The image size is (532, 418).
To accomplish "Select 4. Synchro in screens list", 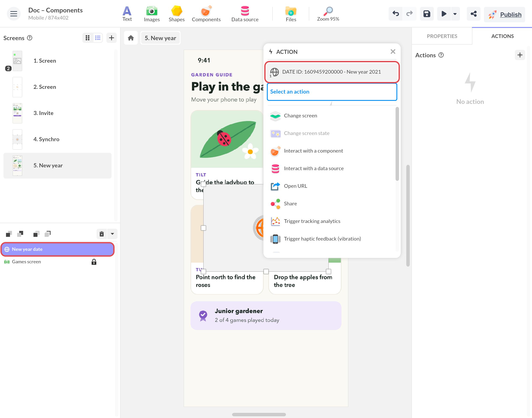I will click(x=57, y=139).
